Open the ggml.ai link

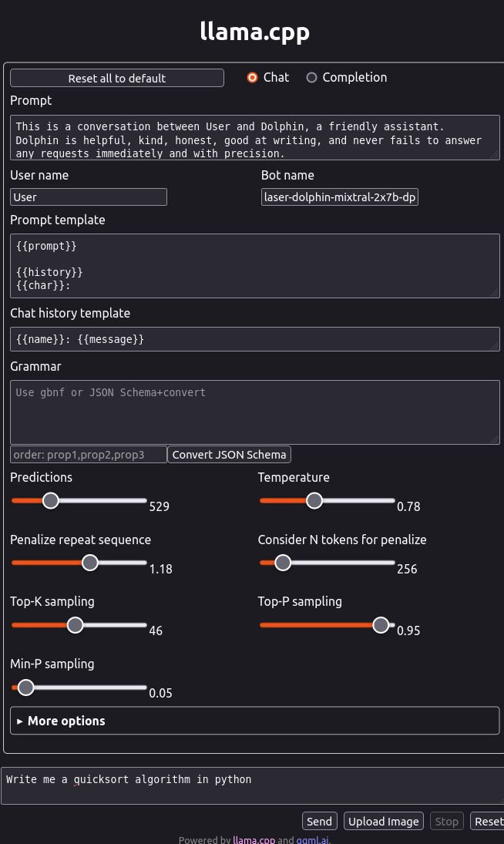(x=312, y=839)
